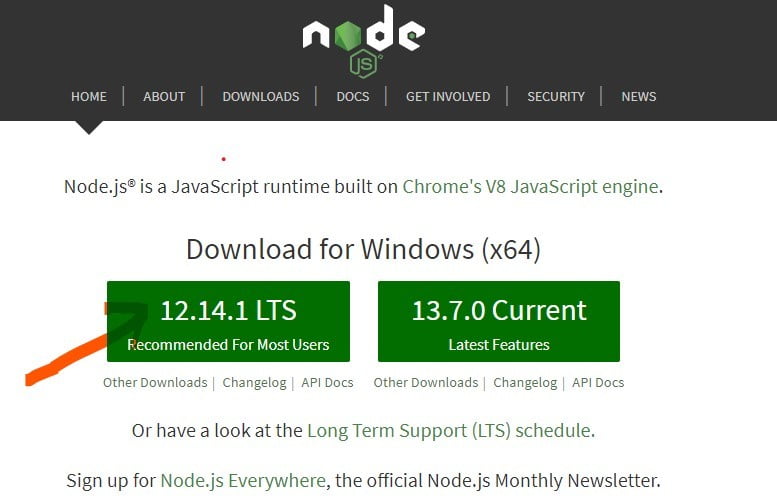Open API Docs under the Current button
The image size is (777, 504).
(598, 383)
